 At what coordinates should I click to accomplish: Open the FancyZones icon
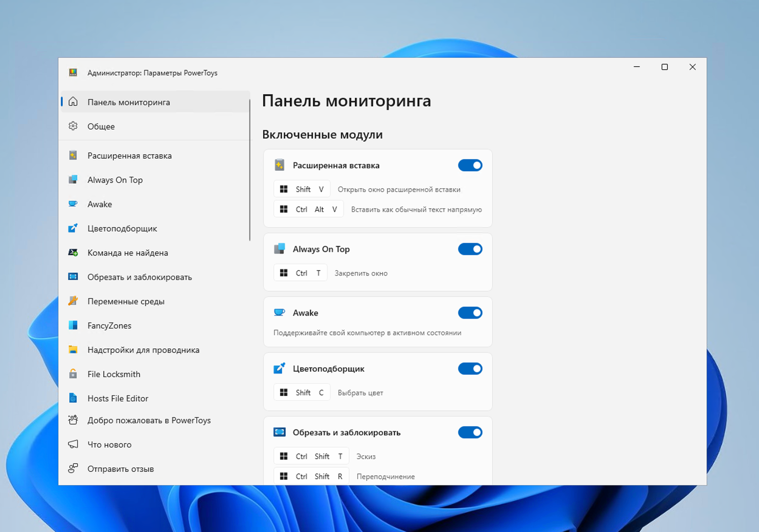pyautogui.click(x=73, y=325)
